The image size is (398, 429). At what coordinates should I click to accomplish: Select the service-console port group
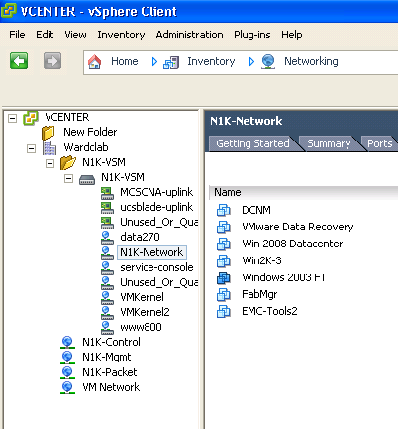[157, 267]
